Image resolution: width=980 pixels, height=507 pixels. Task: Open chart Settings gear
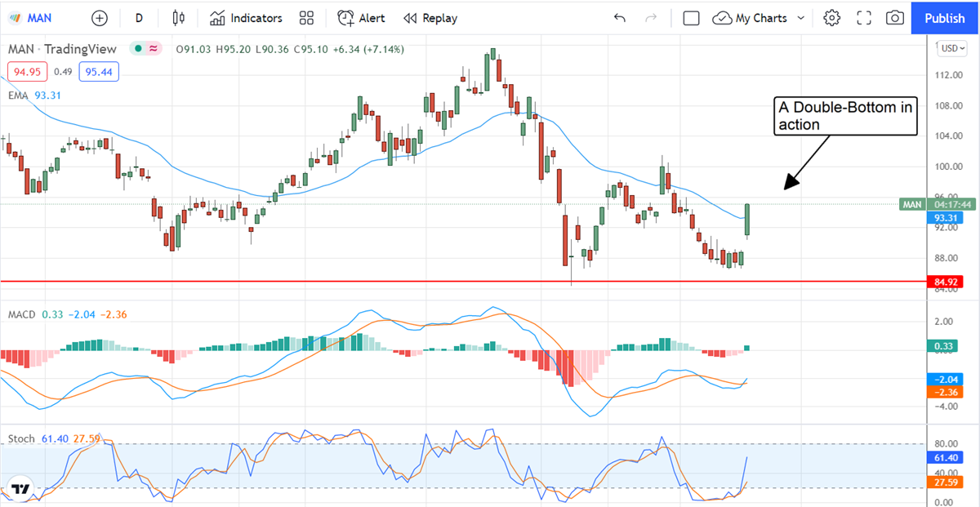(x=831, y=18)
